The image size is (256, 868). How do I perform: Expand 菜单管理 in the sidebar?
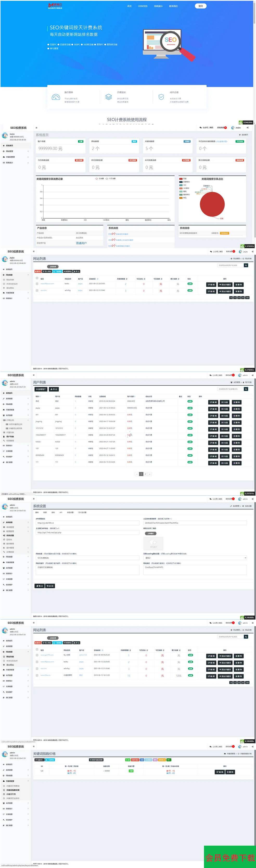(10, 527)
